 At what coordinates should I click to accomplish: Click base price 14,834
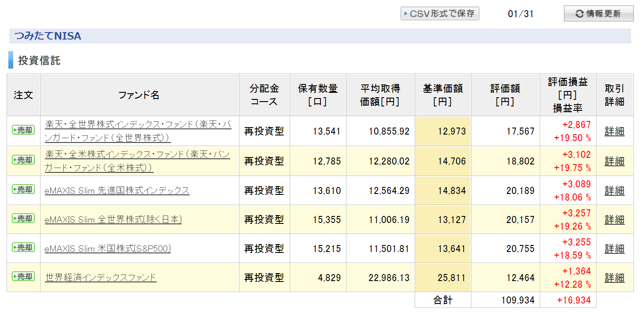(452, 190)
